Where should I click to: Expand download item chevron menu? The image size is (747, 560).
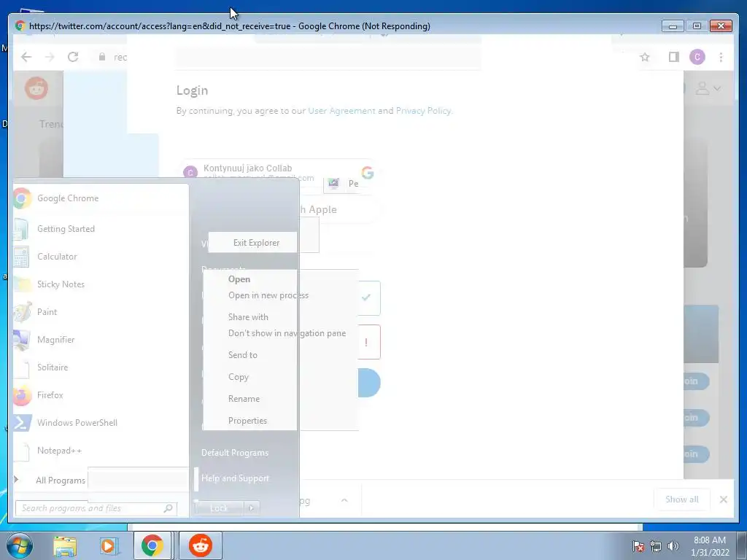(344, 500)
